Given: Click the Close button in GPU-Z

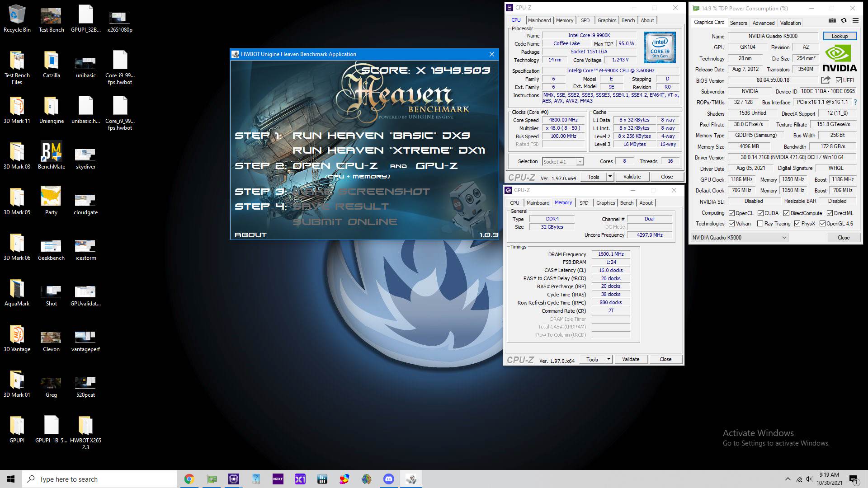Looking at the screenshot, I should click(844, 238).
